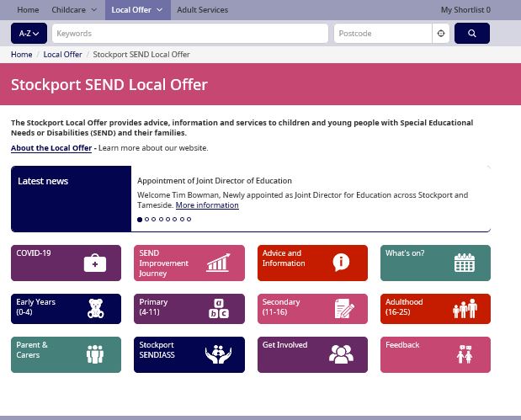The image size is (521, 420).
Task: Open My Shortlist
Action: [x=465, y=10]
